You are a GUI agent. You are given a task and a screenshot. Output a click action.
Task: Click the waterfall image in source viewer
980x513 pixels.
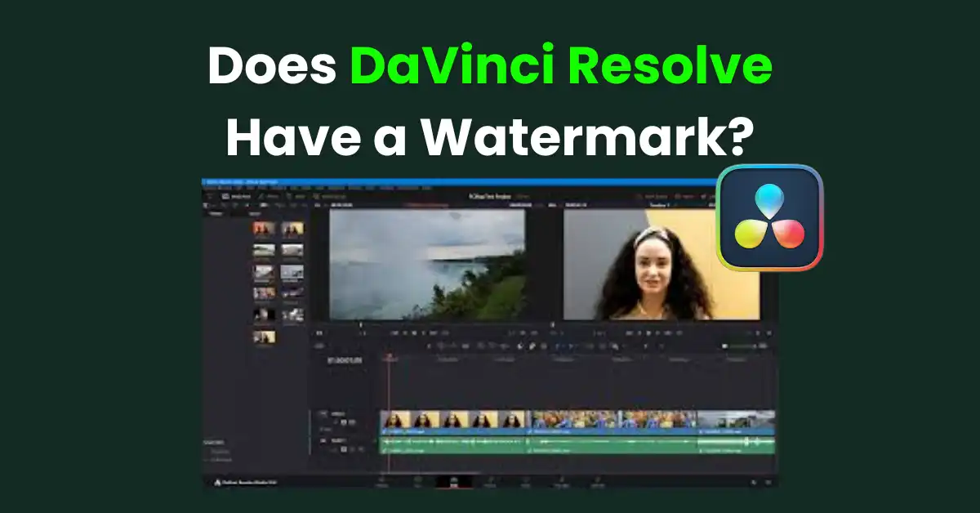click(x=427, y=265)
